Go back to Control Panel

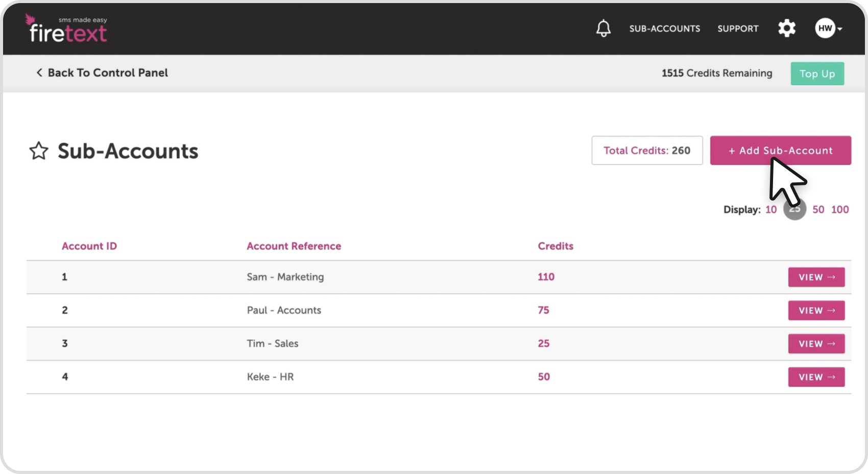tap(102, 73)
